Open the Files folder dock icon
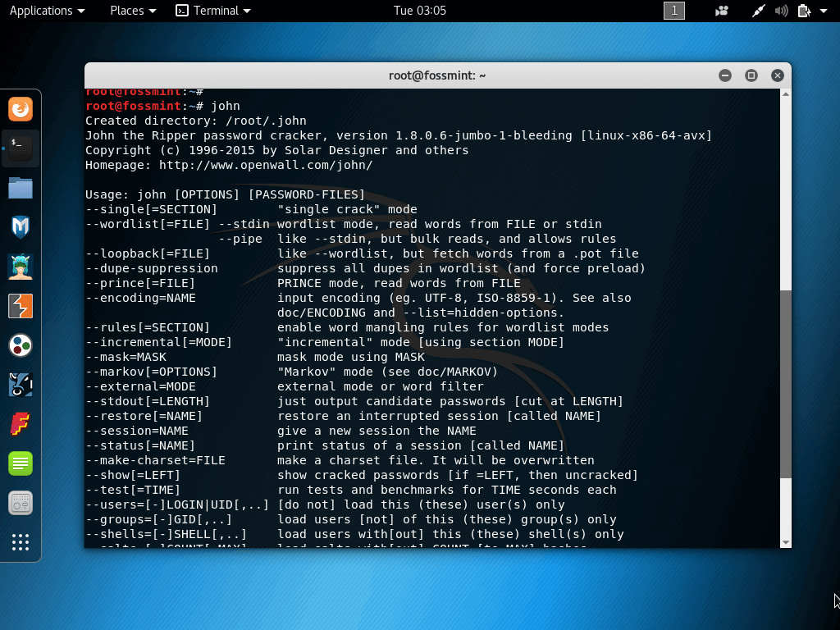The width and height of the screenshot is (840, 630). 21,188
